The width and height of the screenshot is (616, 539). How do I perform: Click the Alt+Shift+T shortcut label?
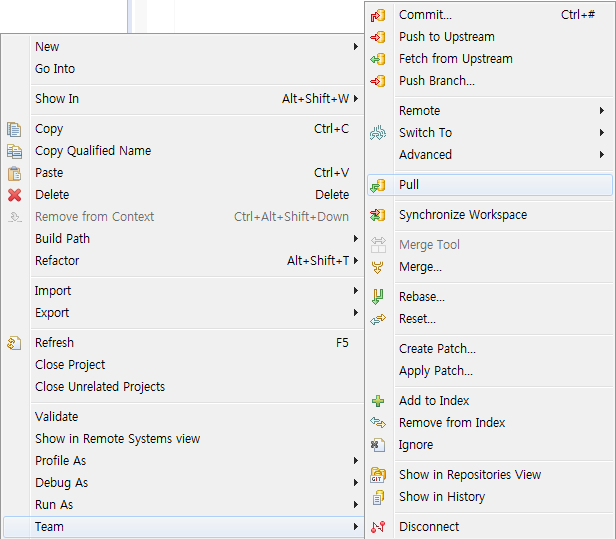coord(318,260)
